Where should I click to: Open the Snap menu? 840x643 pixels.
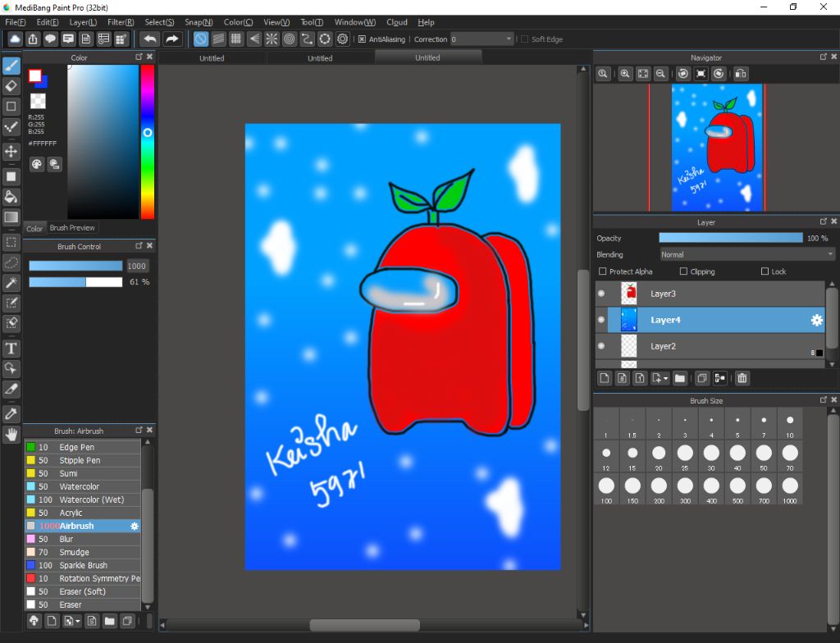[199, 22]
